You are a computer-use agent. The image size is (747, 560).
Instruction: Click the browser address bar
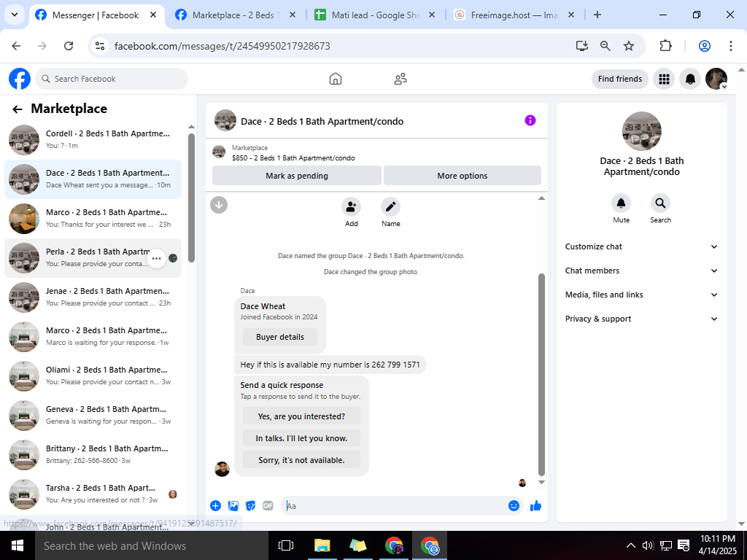(333, 46)
